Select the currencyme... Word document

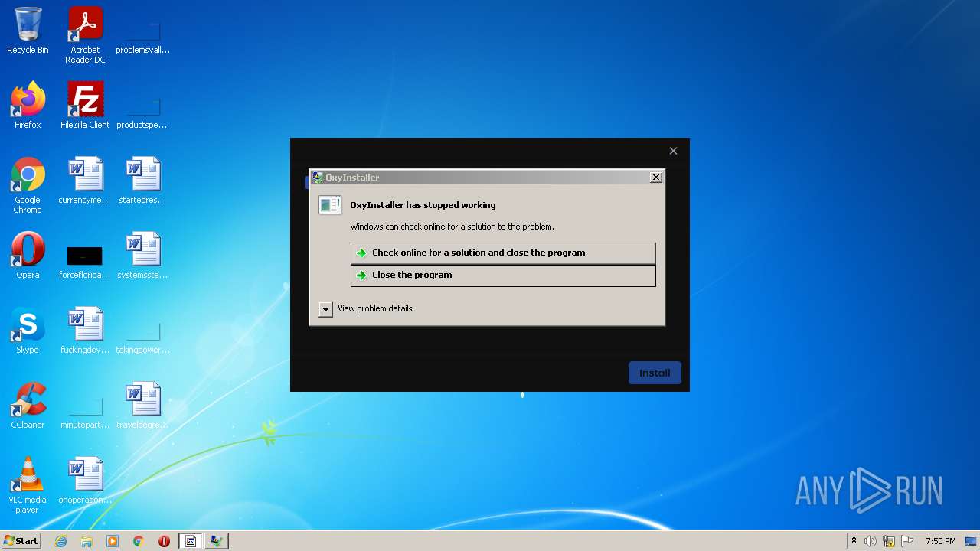click(85, 181)
